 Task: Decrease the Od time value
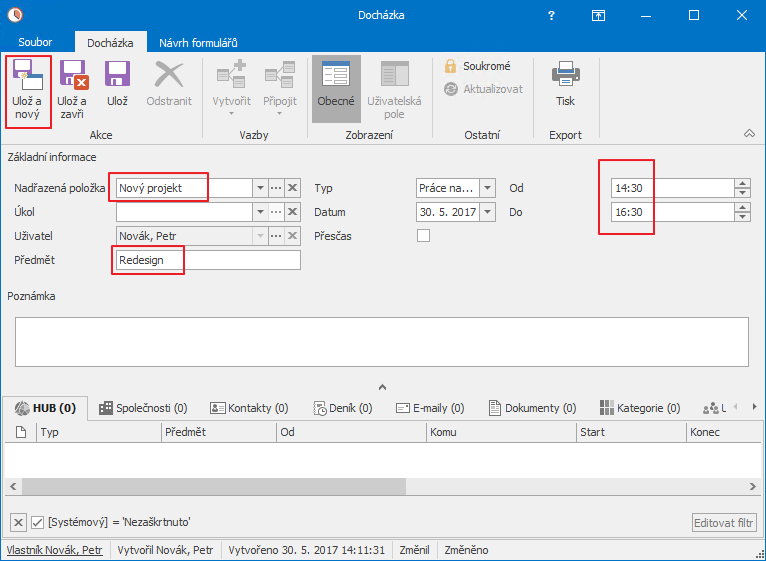coord(742,193)
